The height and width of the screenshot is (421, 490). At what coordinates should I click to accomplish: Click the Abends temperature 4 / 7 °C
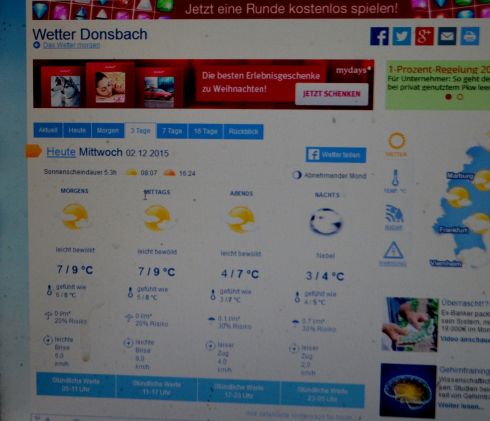coord(240,274)
